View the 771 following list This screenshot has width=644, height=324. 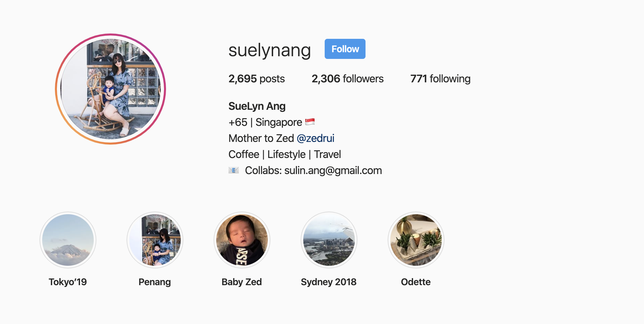[440, 79]
